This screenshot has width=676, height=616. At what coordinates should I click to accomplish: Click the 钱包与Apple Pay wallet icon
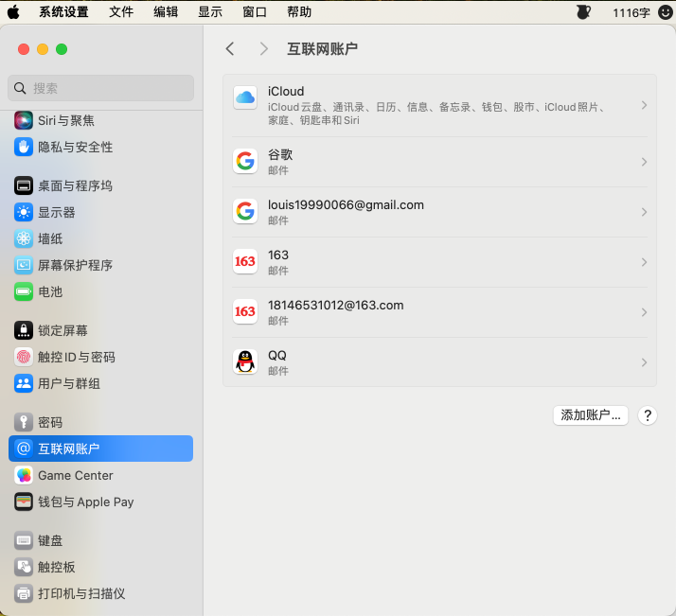pyautogui.click(x=24, y=502)
